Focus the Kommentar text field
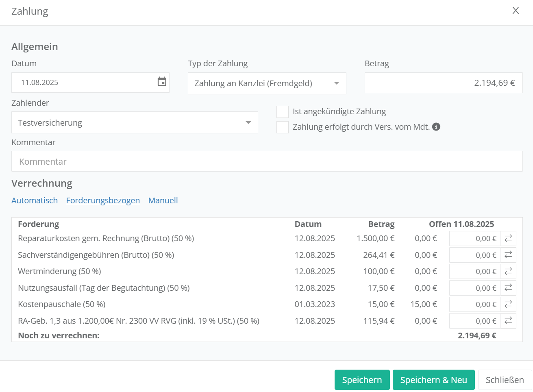Screen dimensions: 533x392 [267, 161]
